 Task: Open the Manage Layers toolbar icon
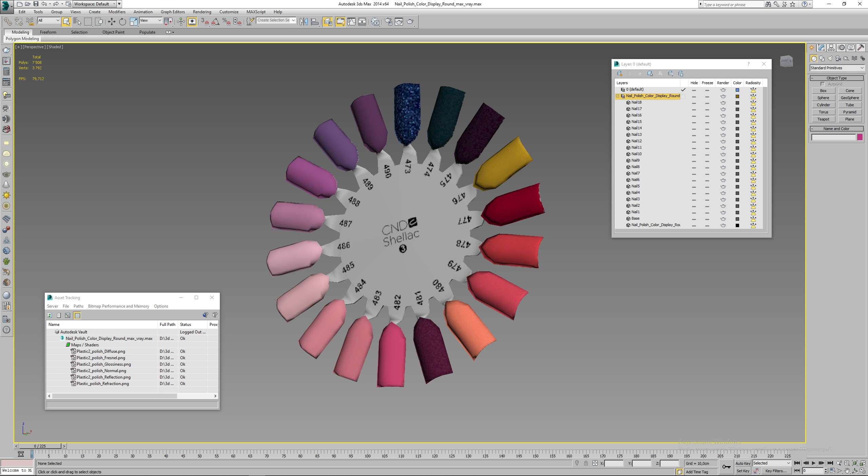click(x=328, y=22)
